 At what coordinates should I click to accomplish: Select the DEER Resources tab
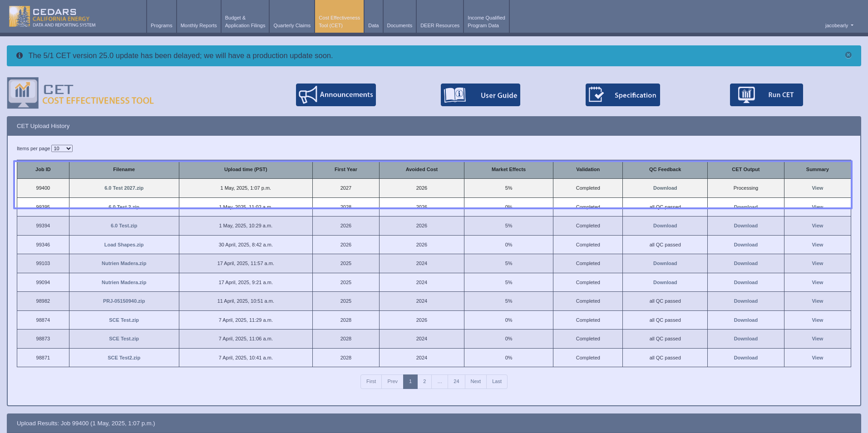click(439, 25)
